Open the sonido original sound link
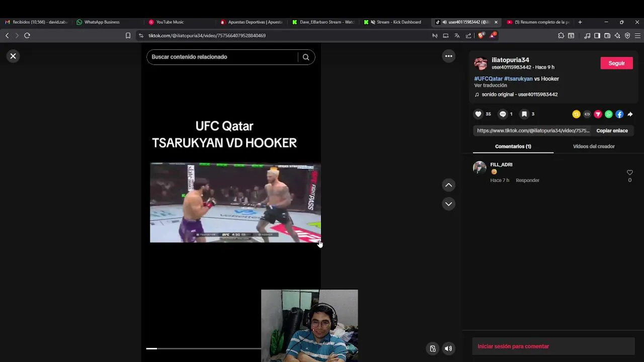Image resolution: width=644 pixels, height=362 pixels. [x=520, y=95]
